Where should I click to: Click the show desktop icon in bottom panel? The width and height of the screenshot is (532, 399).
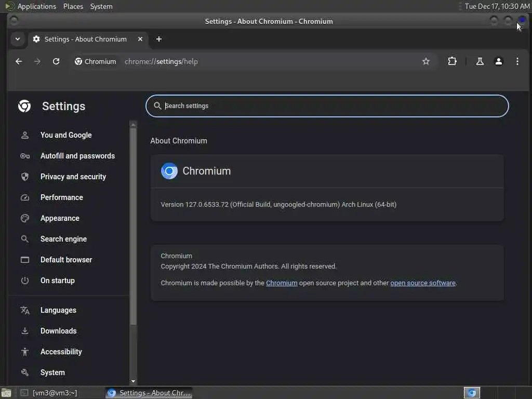[6, 393]
